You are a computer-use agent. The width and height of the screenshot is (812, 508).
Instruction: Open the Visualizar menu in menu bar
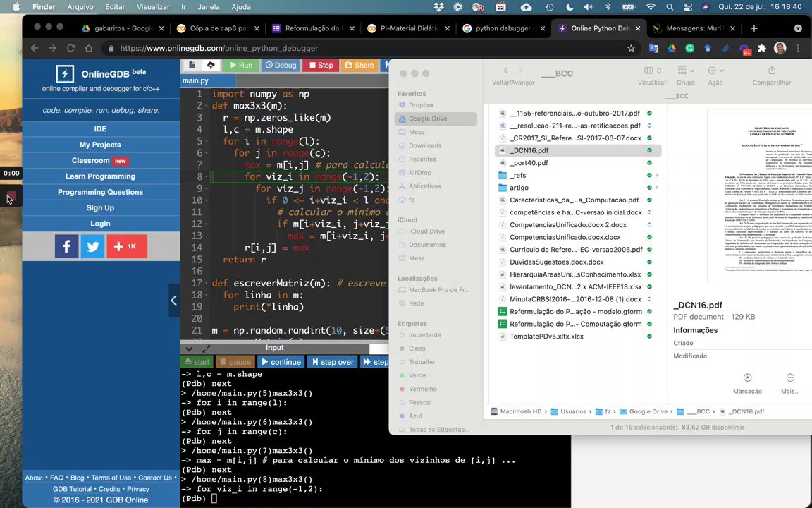153,7
